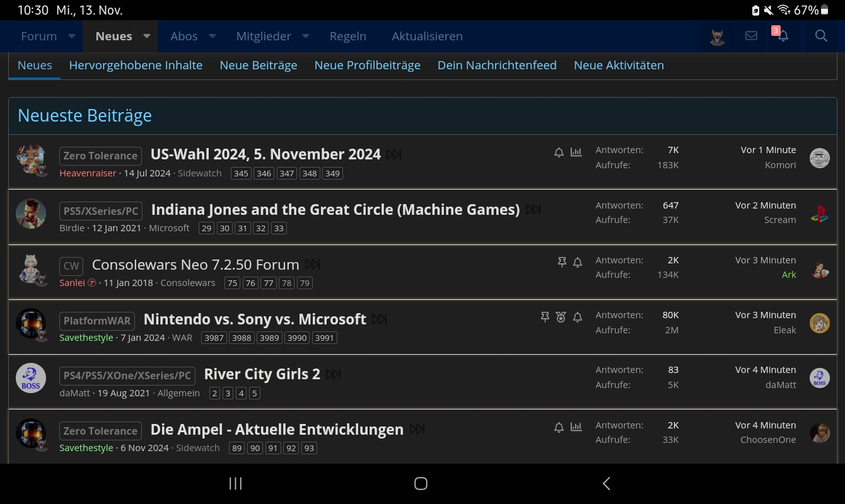This screenshot has width=845, height=504.
Task: Tap the Wi-Fi status bar icon
Action: coord(784,10)
